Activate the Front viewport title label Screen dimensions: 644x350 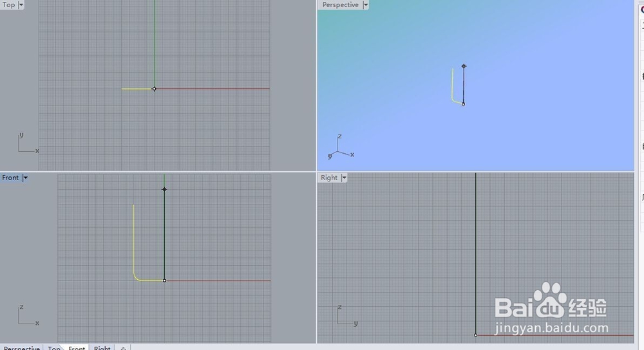point(10,178)
